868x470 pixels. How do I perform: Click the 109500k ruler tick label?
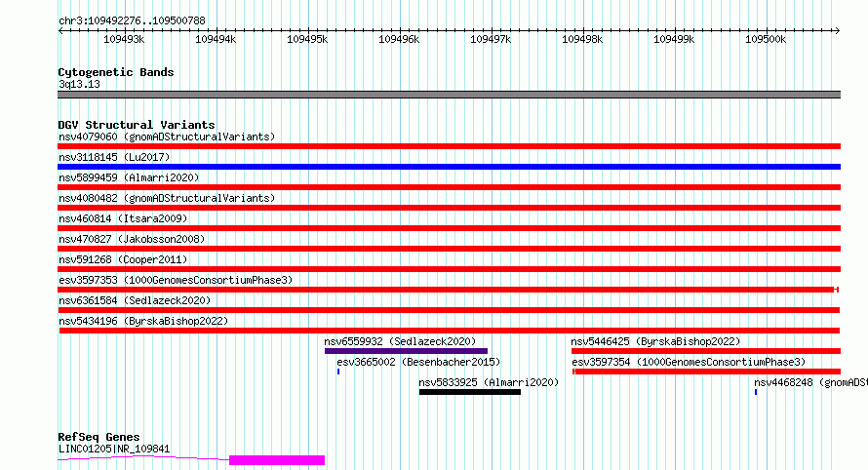click(x=766, y=39)
